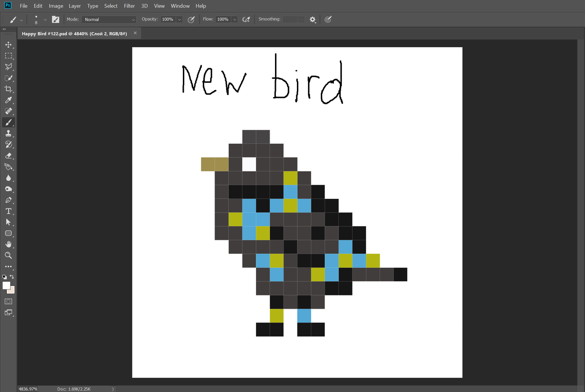Select the Pen tool
The height and width of the screenshot is (392, 585).
click(8, 200)
